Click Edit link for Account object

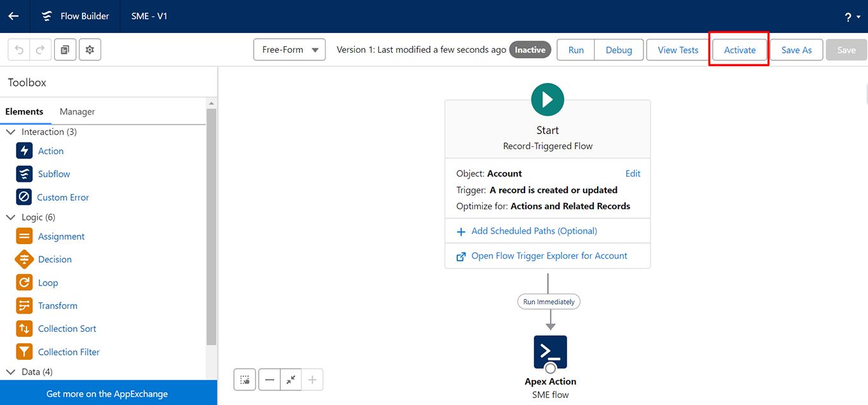(x=633, y=174)
